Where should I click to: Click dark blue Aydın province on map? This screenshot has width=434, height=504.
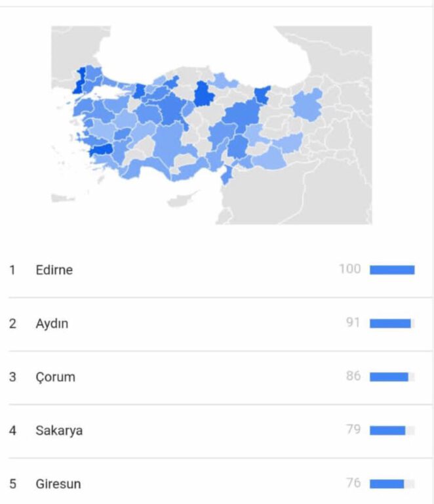[102, 150]
